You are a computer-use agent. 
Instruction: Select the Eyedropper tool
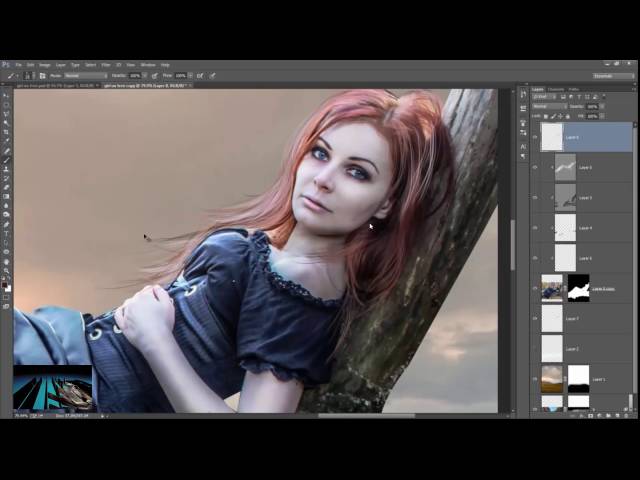tap(6, 141)
